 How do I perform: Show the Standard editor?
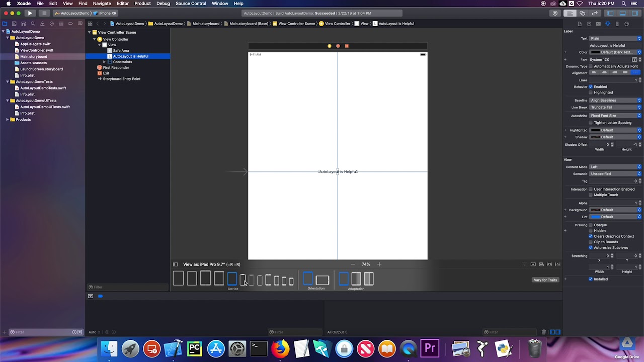coord(570,13)
